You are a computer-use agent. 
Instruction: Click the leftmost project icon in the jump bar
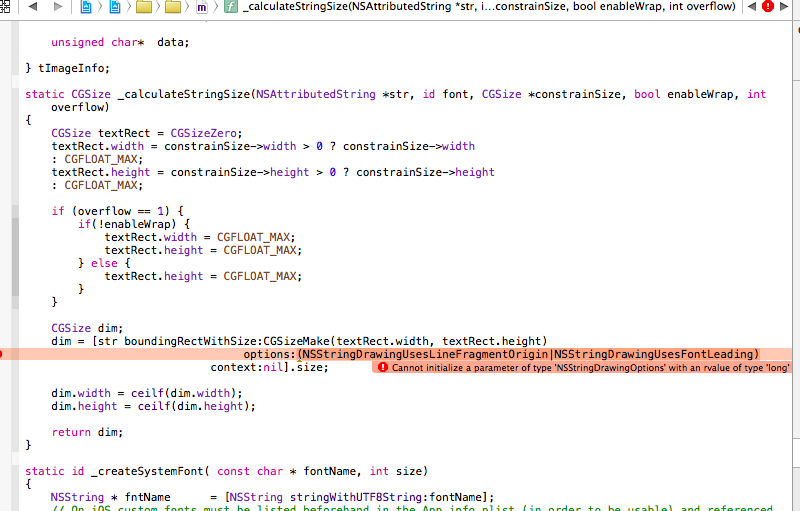86,7
